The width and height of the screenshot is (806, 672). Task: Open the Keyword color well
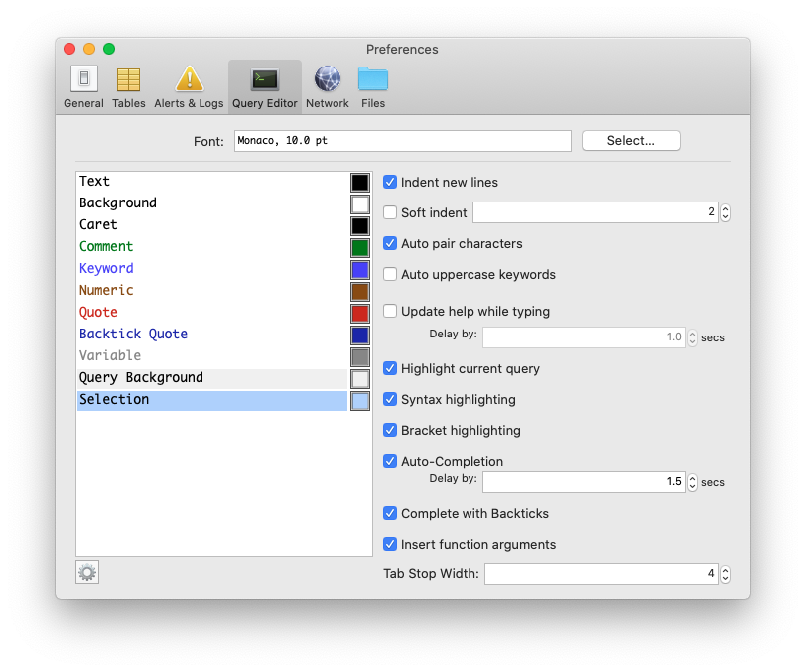click(360, 269)
